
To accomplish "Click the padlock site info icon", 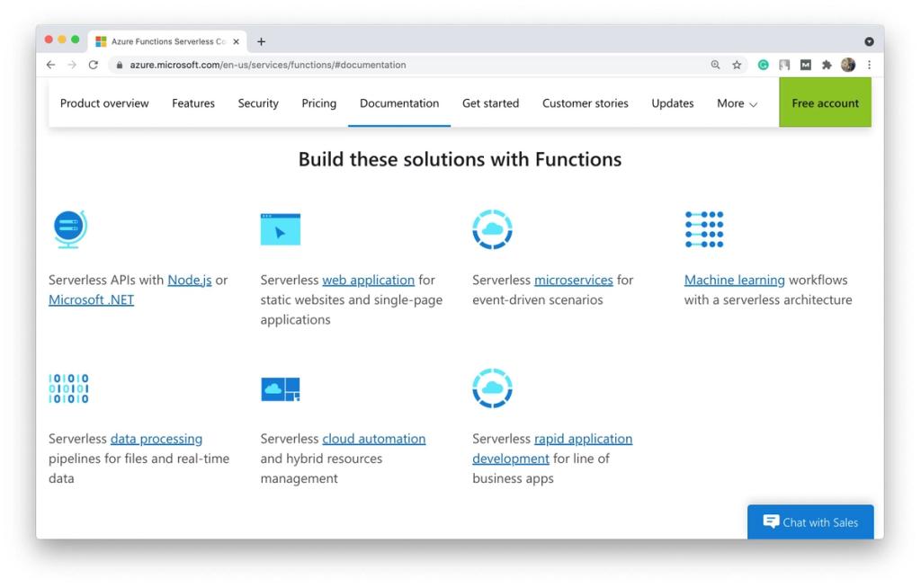I will coord(120,66).
